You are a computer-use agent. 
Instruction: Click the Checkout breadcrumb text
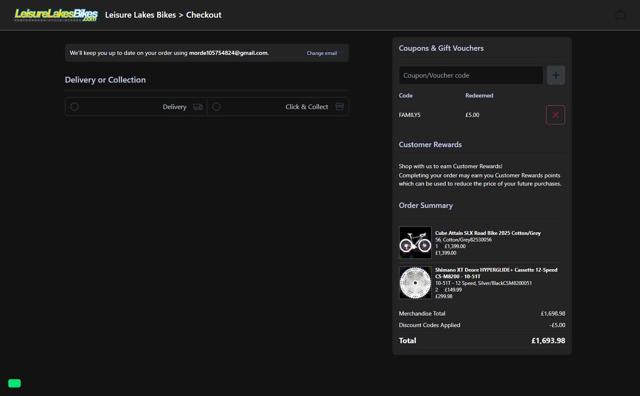tap(204, 15)
